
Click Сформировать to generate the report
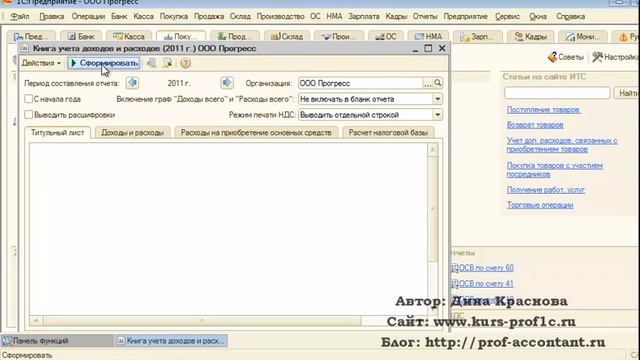104,63
